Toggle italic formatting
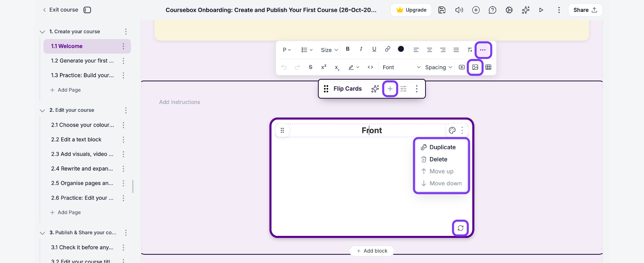 (361, 49)
